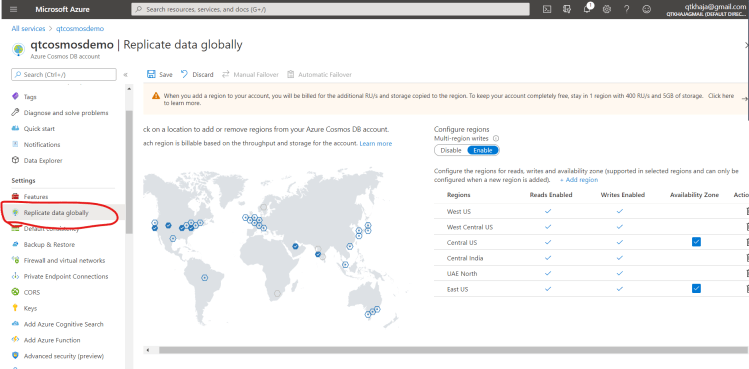
Task: Open the hamburger portal menu
Action: pyautogui.click(x=13, y=9)
